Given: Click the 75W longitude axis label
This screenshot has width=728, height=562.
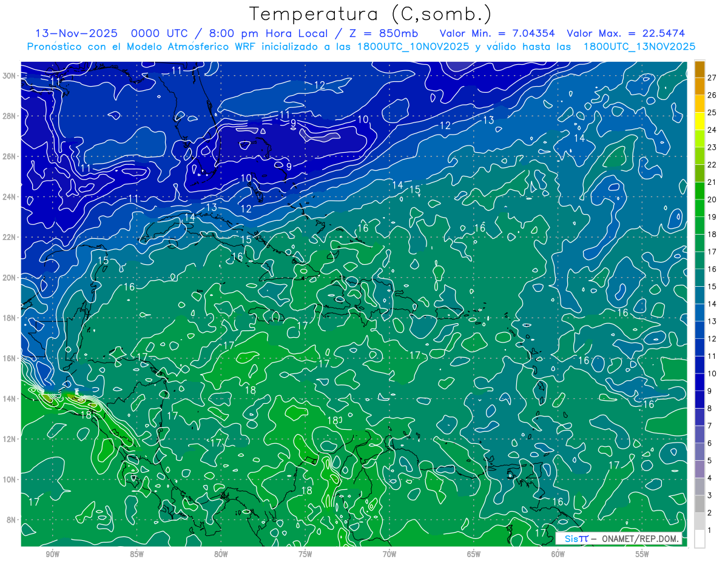Looking at the screenshot, I should [x=305, y=554].
